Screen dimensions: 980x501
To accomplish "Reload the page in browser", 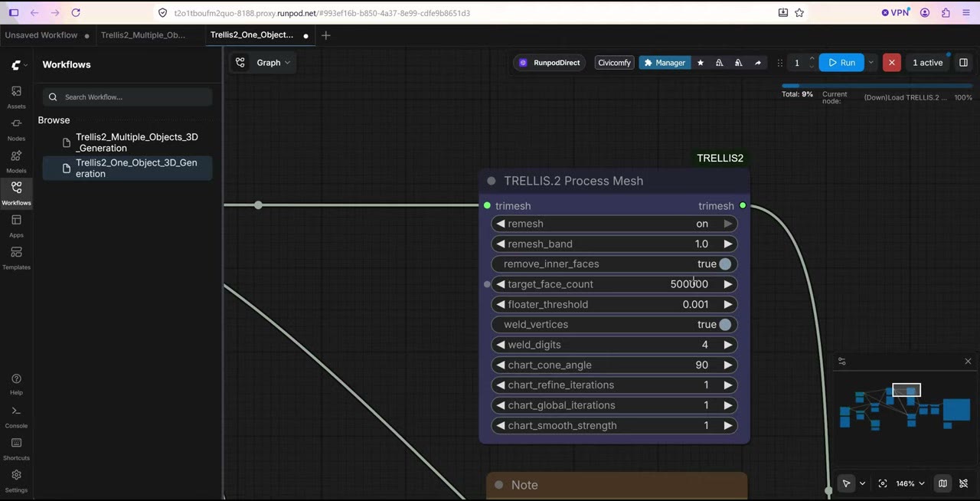I will tap(75, 13).
